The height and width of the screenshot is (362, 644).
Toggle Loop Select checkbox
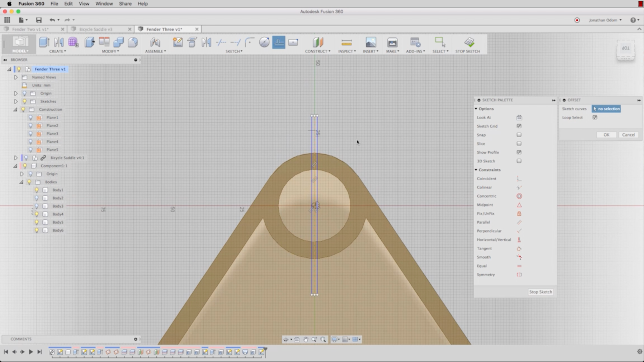(x=595, y=117)
